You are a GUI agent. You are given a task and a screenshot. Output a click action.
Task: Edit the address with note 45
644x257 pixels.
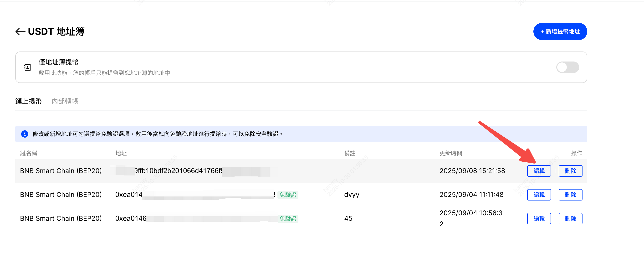click(539, 219)
